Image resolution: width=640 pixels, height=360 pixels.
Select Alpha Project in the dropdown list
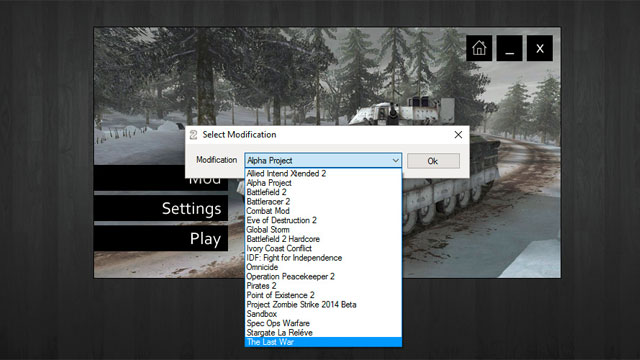click(323, 183)
